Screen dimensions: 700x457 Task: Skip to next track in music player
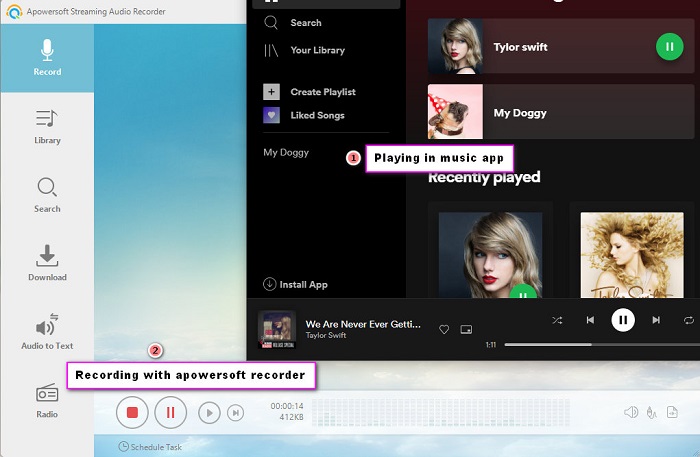click(x=656, y=320)
